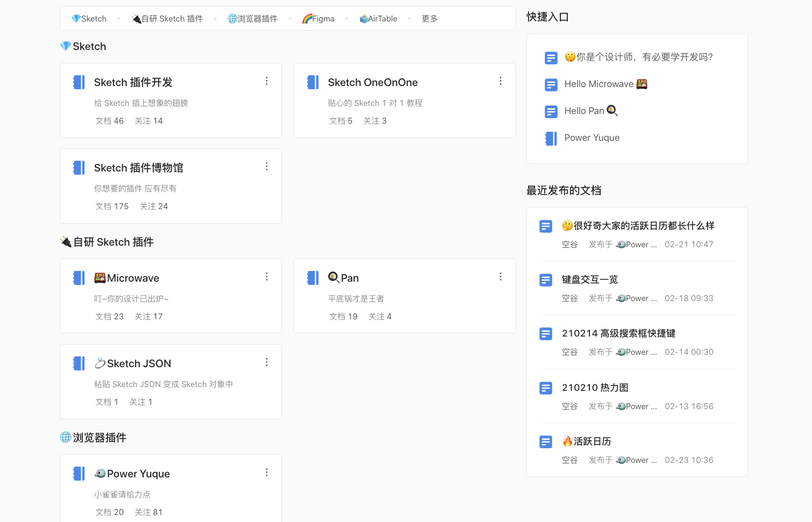
Task: Click 关注 81 on Power Yuque card
Action: (x=149, y=512)
